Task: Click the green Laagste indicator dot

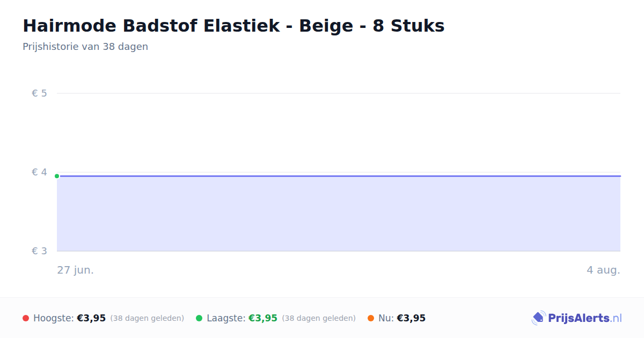Action: pos(199,318)
